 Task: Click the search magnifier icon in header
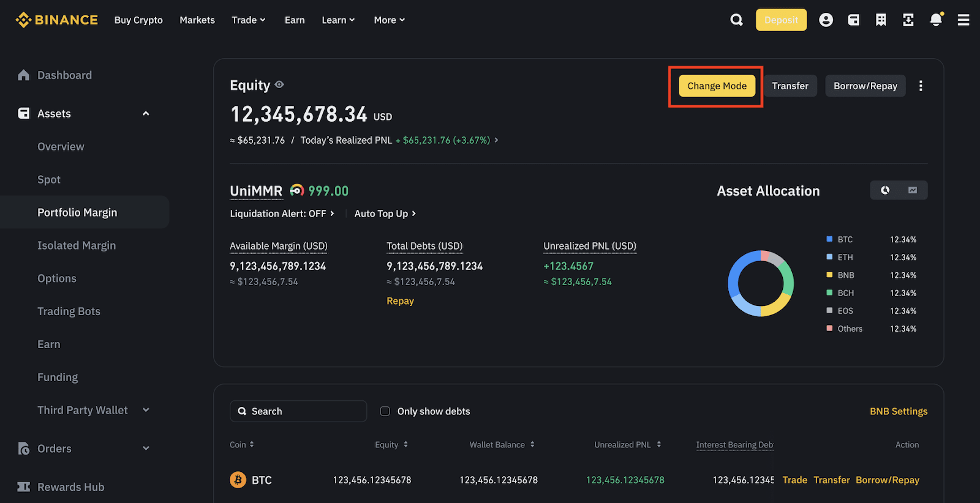click(x=736, y=20)
